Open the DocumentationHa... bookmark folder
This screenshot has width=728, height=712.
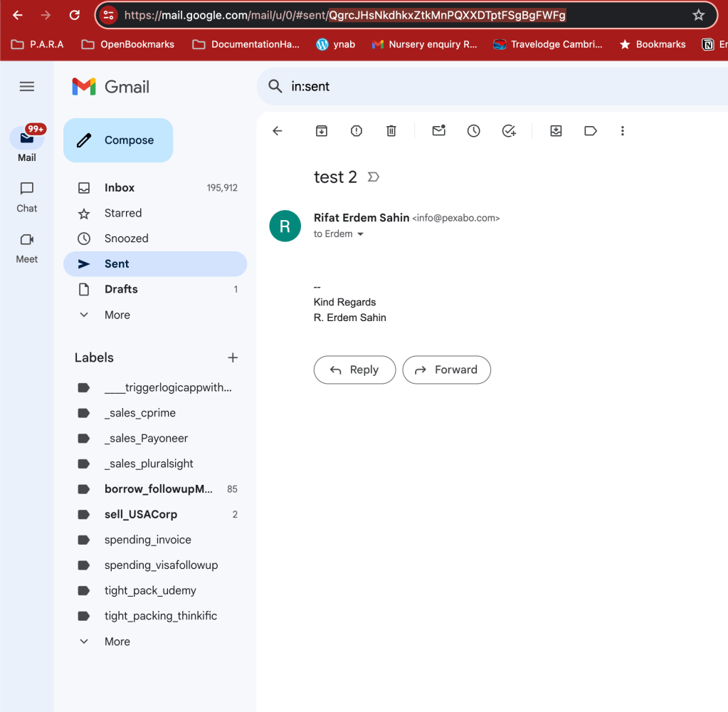point(246,45)
